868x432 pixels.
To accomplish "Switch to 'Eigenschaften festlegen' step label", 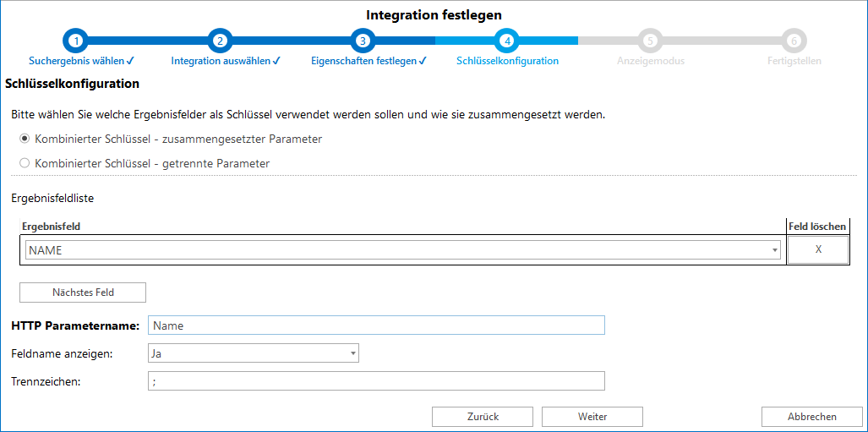I will [368, 61].
